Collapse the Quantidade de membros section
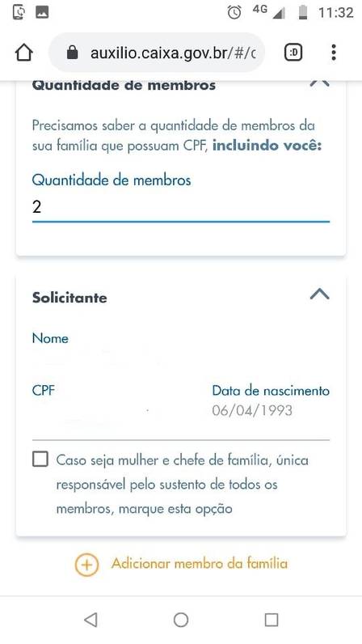The height and width of the screenshot is (644, 362). 320,83
